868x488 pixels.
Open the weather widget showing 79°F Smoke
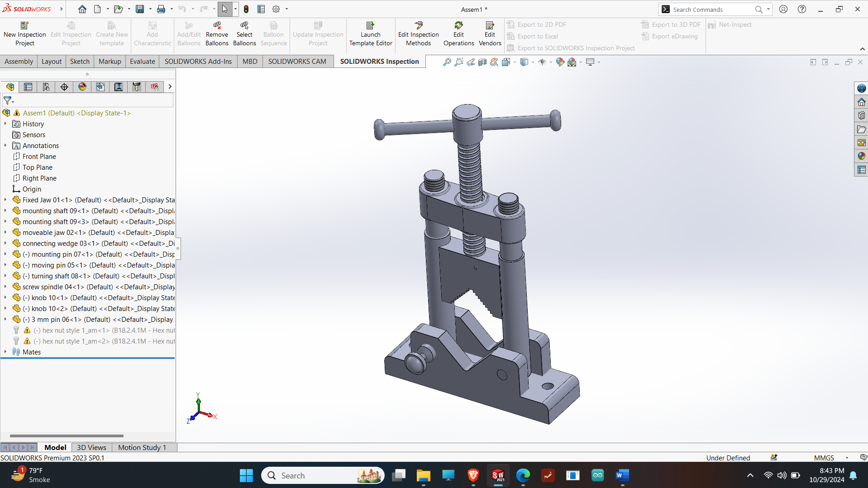(31, 475)
